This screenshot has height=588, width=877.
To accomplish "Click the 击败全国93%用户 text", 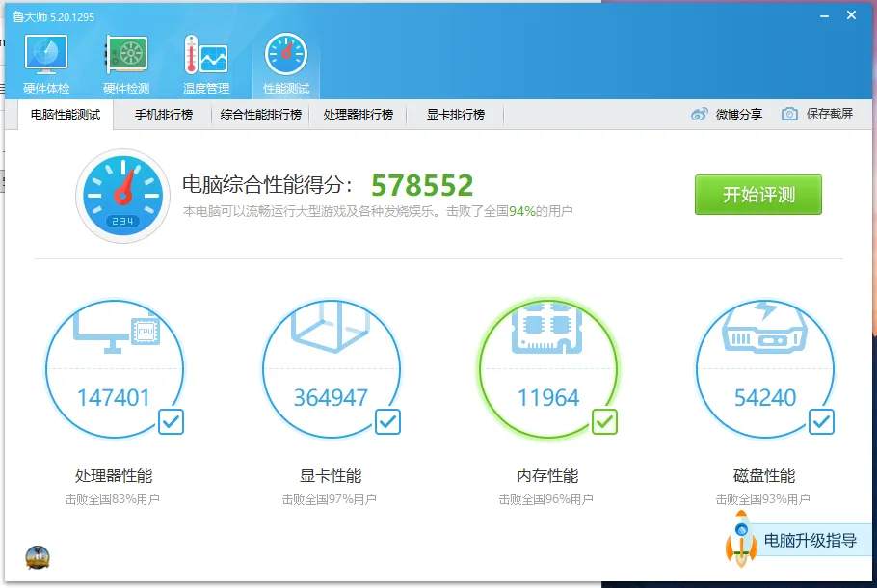I will pos(763,499).
